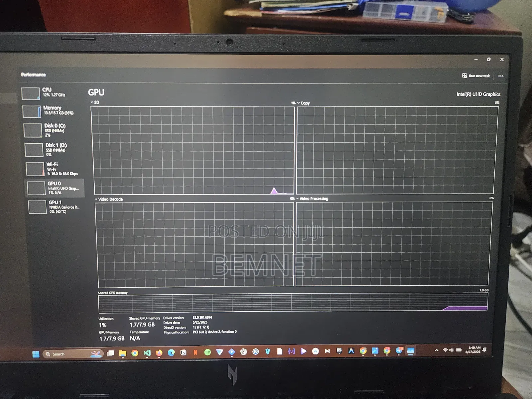This screenshot has height=399, width=532.
Task: Open the Photos app from taskbar
Action: click(375, 350)
